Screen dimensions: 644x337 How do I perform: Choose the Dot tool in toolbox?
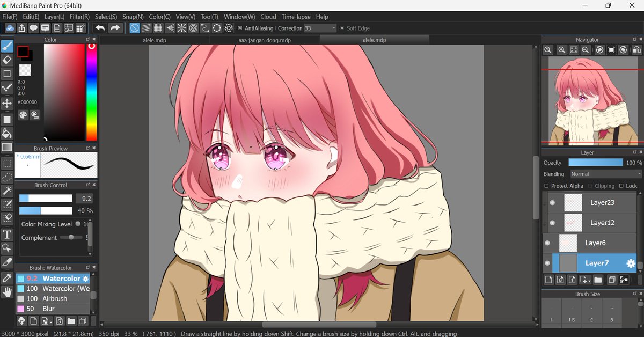click(x=7, y=89)
